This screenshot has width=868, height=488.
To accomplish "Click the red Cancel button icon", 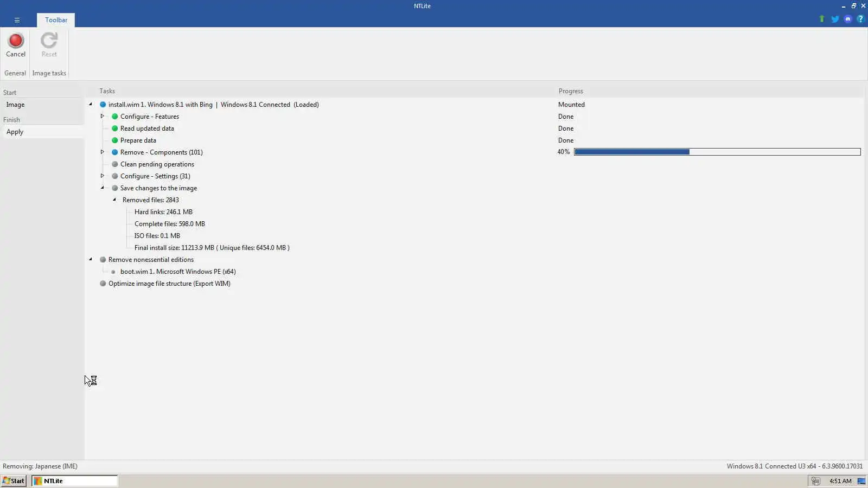I will (x=16, y=41).
